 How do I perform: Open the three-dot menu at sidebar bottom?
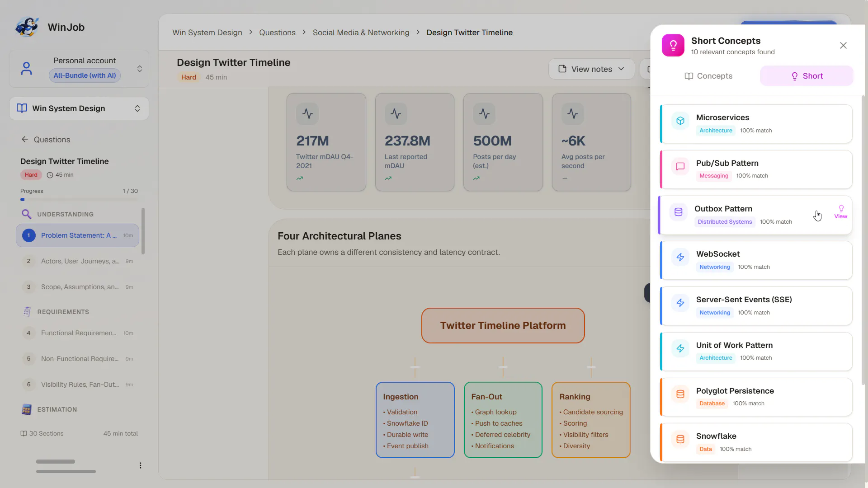pyautogui.click(x=141, y=465)
